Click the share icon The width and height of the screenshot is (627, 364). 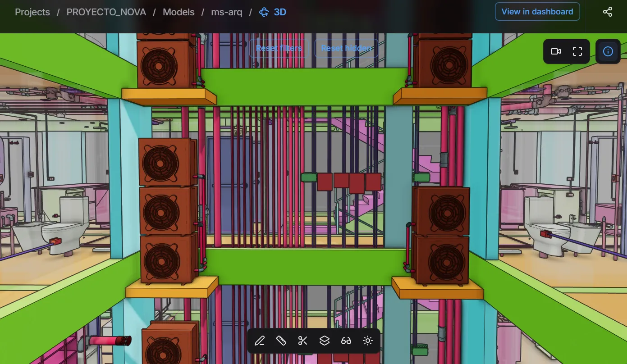coord(608,12)
